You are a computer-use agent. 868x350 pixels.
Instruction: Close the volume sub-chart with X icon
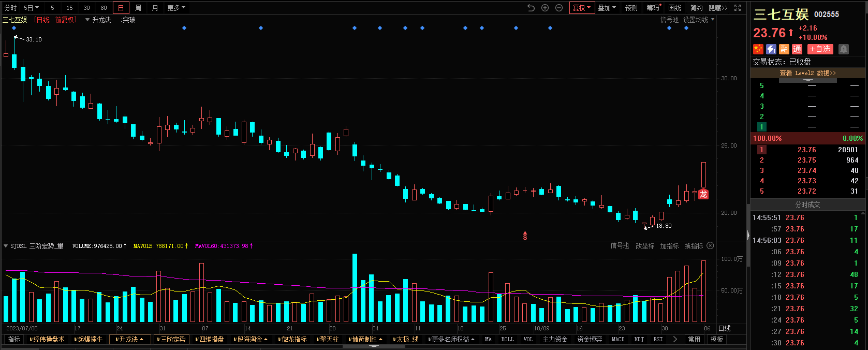(x=710, y=246)
